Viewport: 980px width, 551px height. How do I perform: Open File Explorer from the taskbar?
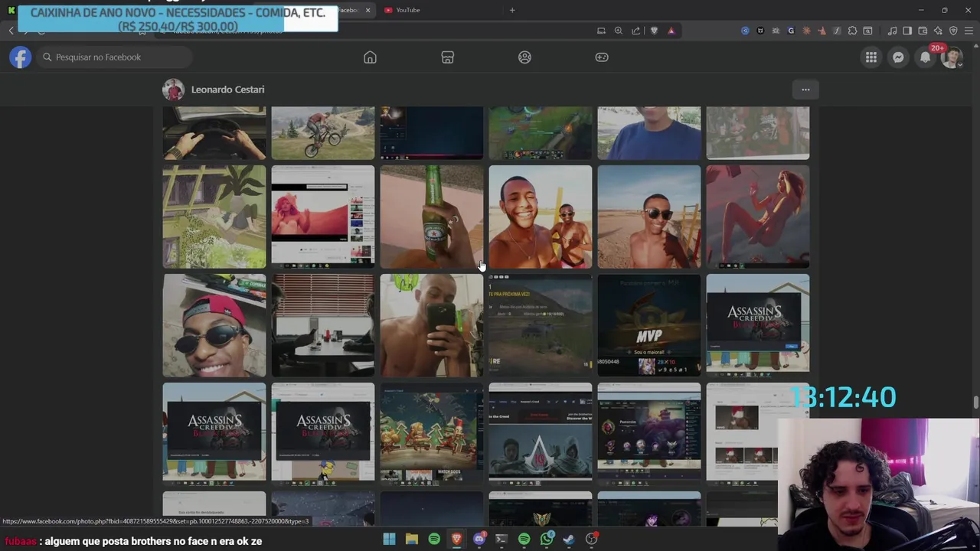coord(412,539)
